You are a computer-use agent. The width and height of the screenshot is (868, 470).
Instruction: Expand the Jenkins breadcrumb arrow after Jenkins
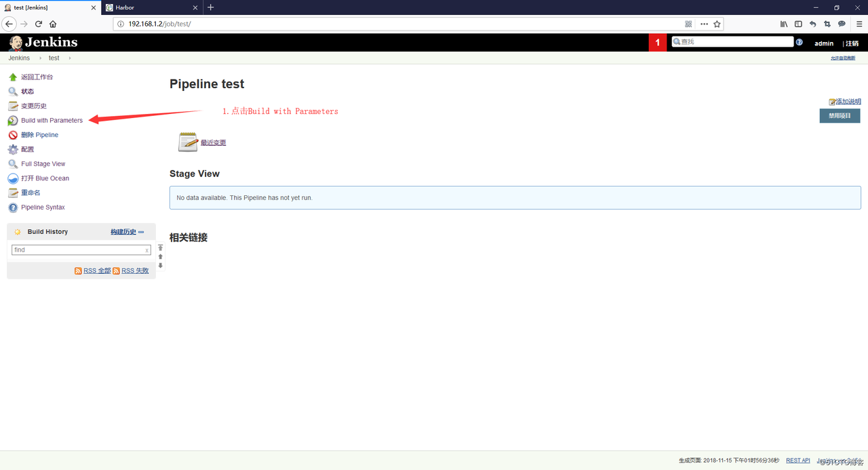(39, 58)
